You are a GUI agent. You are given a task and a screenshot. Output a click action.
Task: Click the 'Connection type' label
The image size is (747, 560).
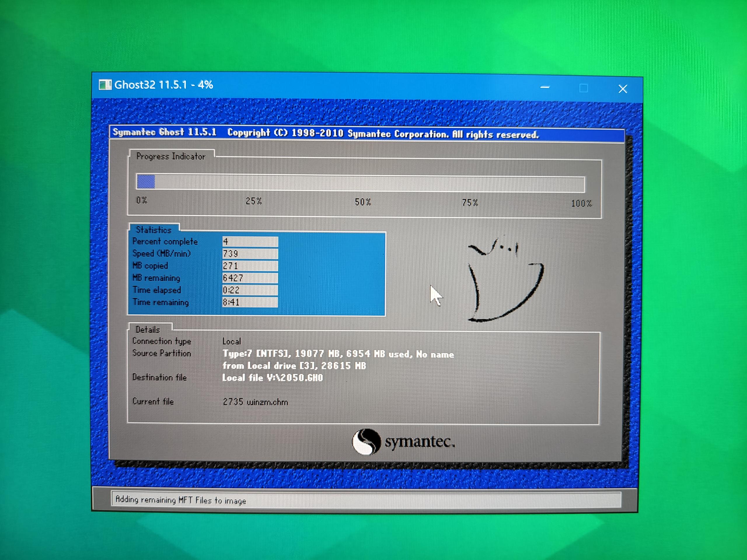point(162,341)
